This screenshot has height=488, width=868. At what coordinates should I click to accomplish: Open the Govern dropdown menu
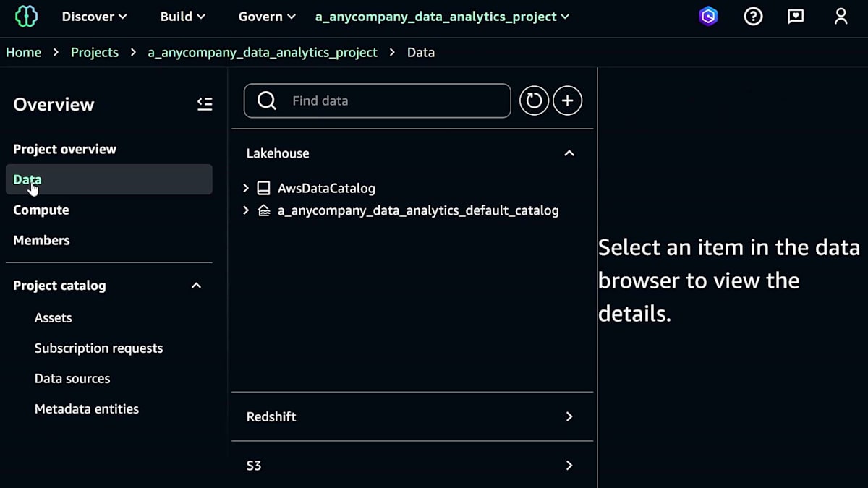point(267,17)
